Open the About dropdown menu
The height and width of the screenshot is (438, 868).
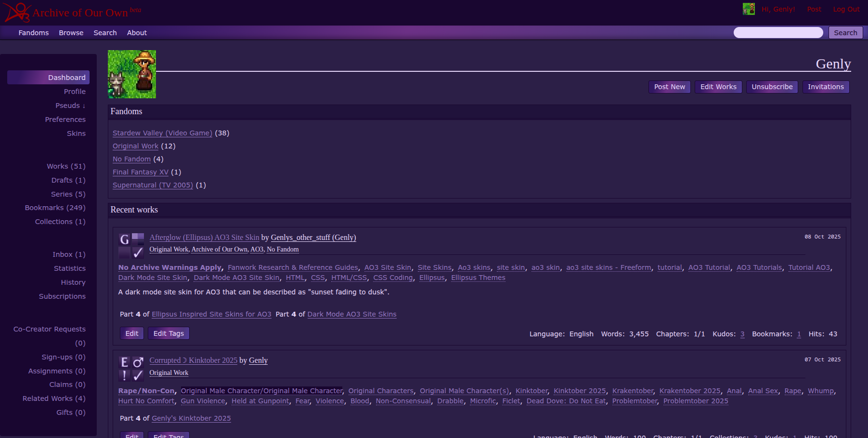[x=137, y=33]
